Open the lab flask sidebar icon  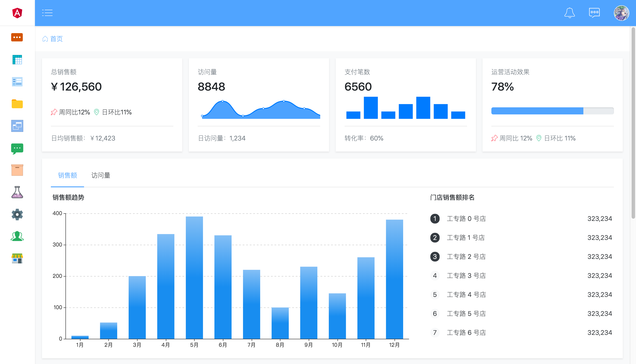pyautogui.click(x=17, y=192)
